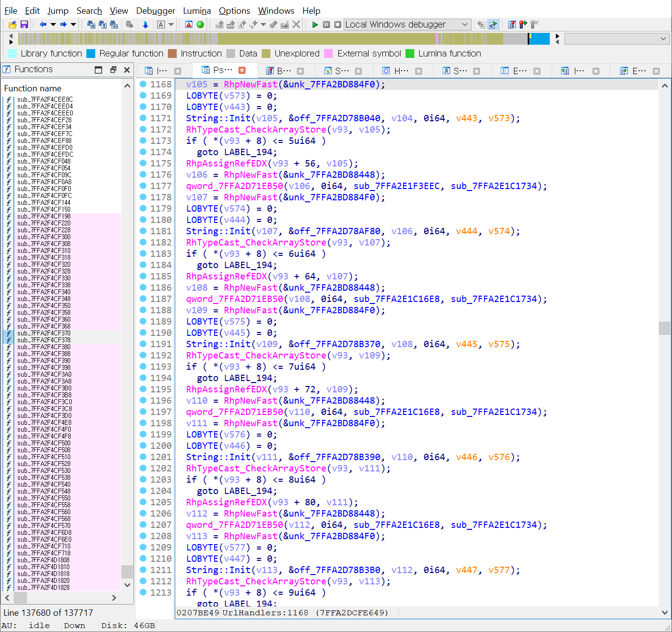Expand the dropdown beside the A icon

coord(171,25)
